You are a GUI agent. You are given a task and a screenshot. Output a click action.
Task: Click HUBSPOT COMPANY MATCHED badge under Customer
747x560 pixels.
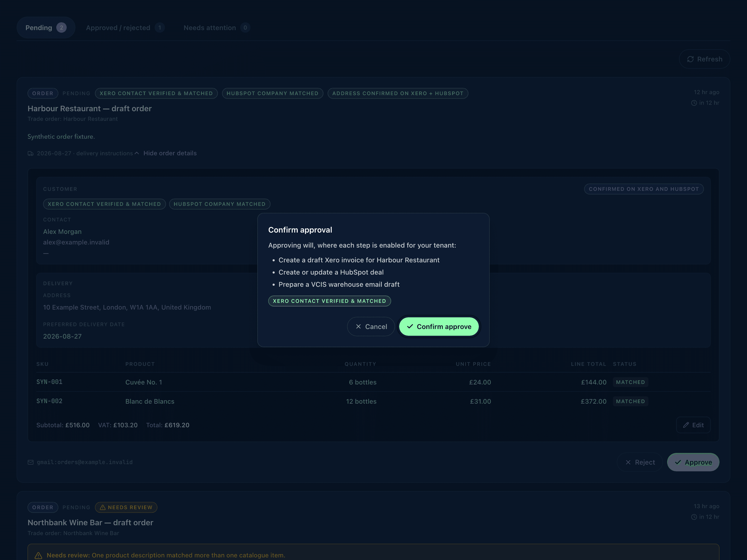click(219, 204)
